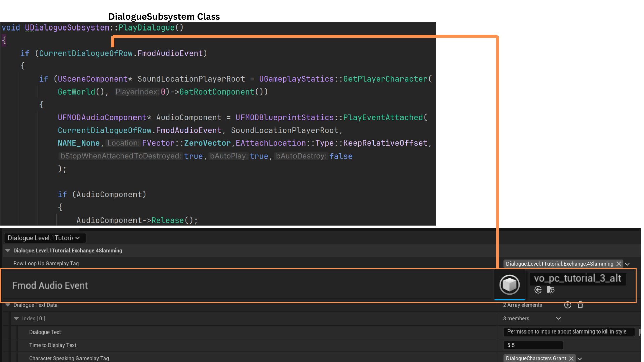Select the vo_pc_tutorial_3_alt asset name field

point(577,278)
